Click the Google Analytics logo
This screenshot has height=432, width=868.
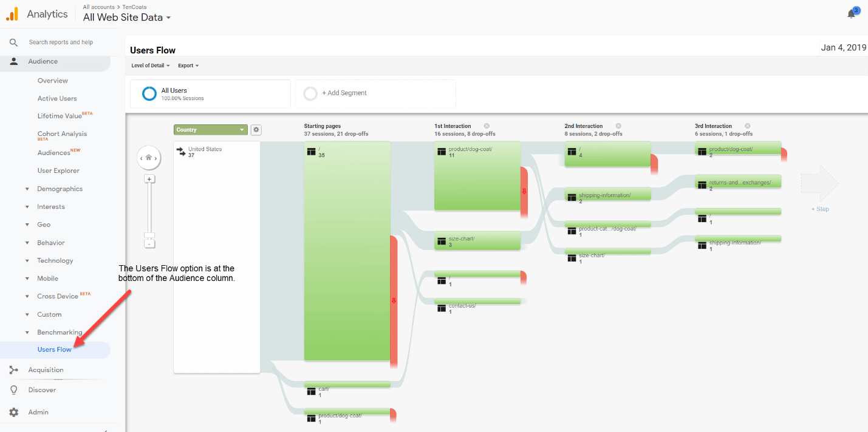(12, 13)
